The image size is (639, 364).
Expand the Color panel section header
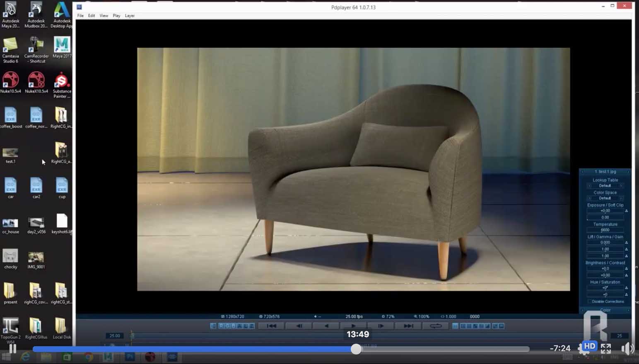pyautogui.click(x=605, y=310)
